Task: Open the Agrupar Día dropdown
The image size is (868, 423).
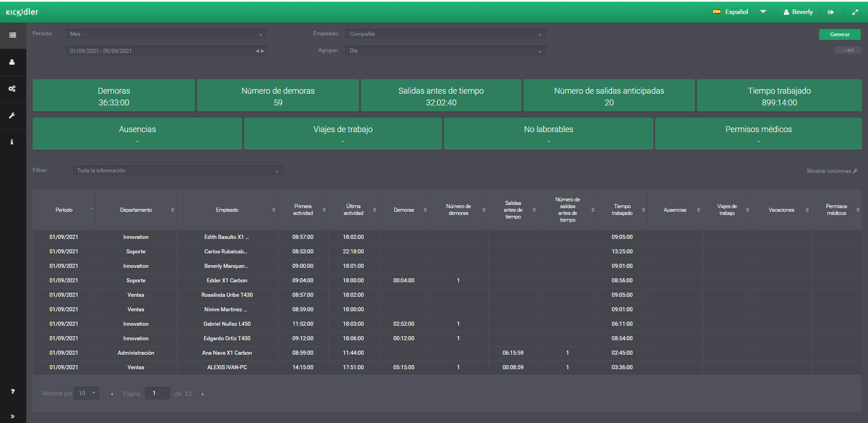Action: (x=446, y=51)
